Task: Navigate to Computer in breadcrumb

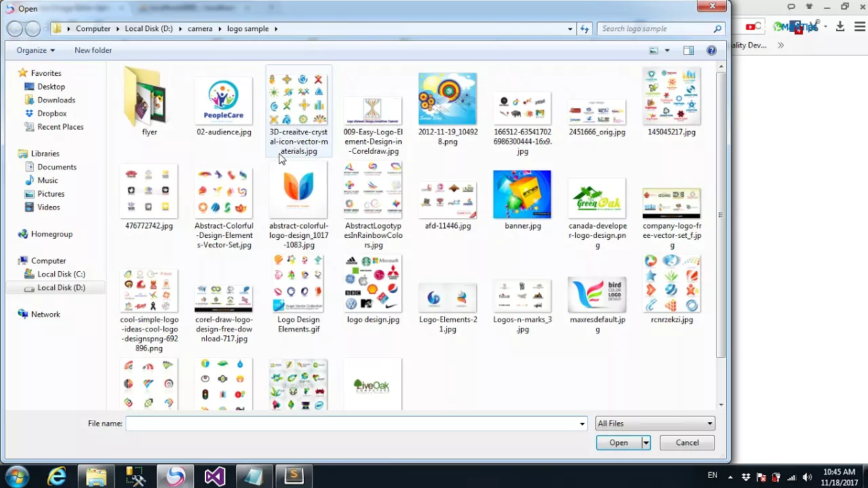Action: coord(93,28)
